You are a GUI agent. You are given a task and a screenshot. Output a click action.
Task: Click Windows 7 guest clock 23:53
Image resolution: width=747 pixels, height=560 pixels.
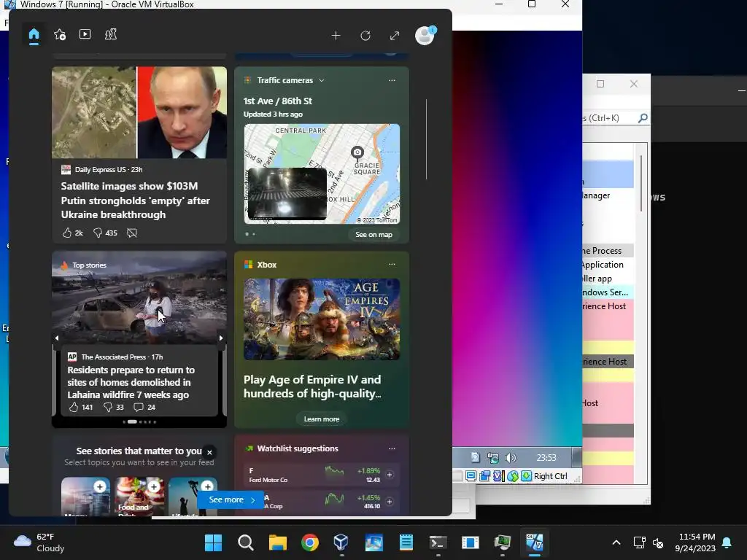pos(546,458)
